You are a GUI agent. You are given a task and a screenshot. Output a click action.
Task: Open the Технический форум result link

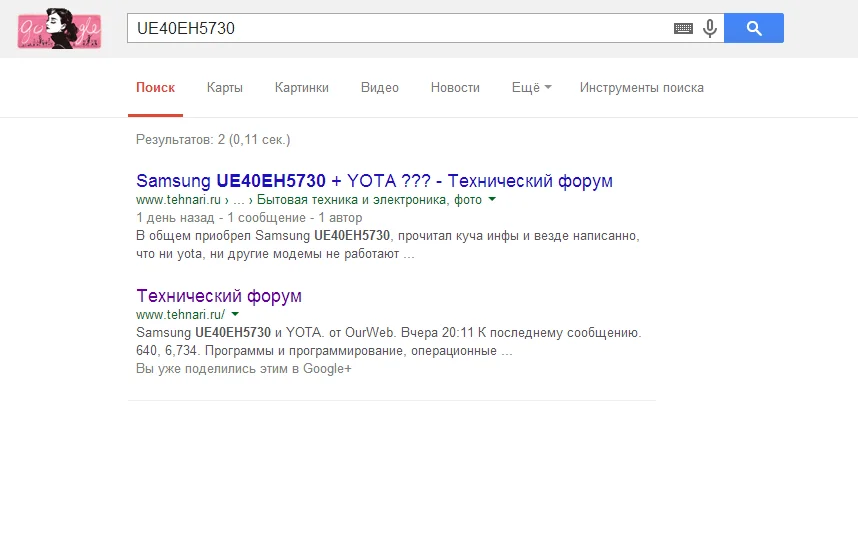[x=219, y=295]
